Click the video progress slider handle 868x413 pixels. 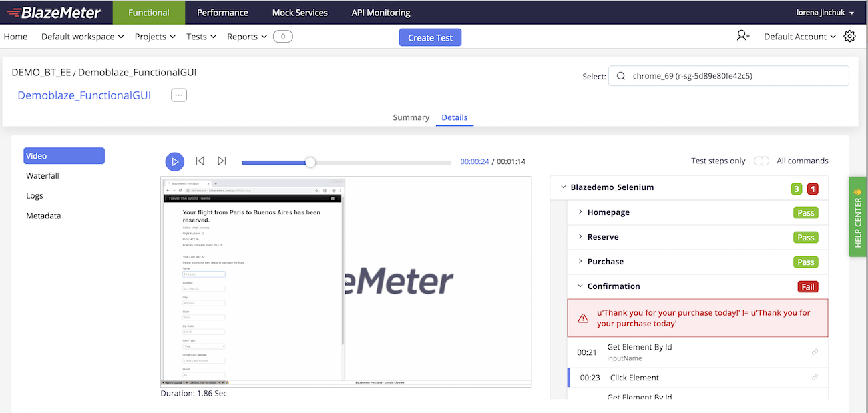tap(310, 162)
